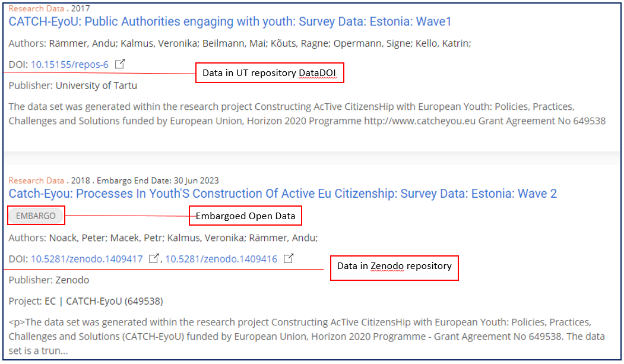Click the authors line starting with Noack, Peter
This screenshot has width=624, height=364.
click(163, 238)
